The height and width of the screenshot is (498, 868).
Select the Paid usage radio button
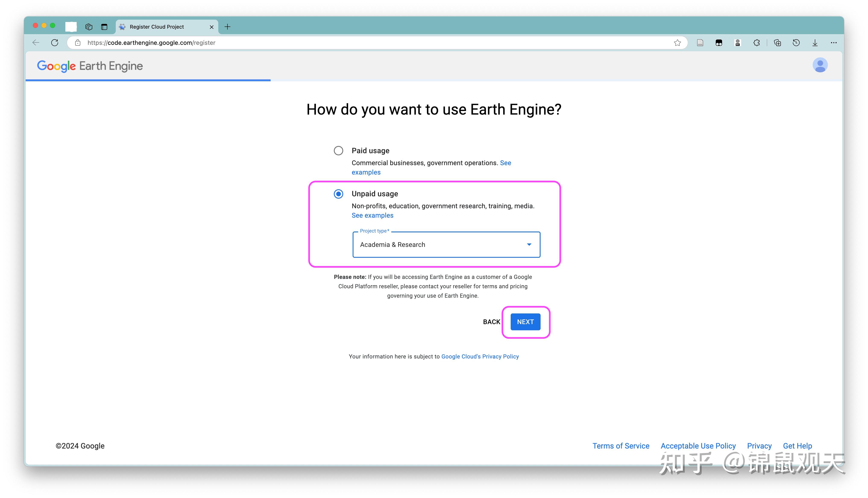tap(338, 151)
